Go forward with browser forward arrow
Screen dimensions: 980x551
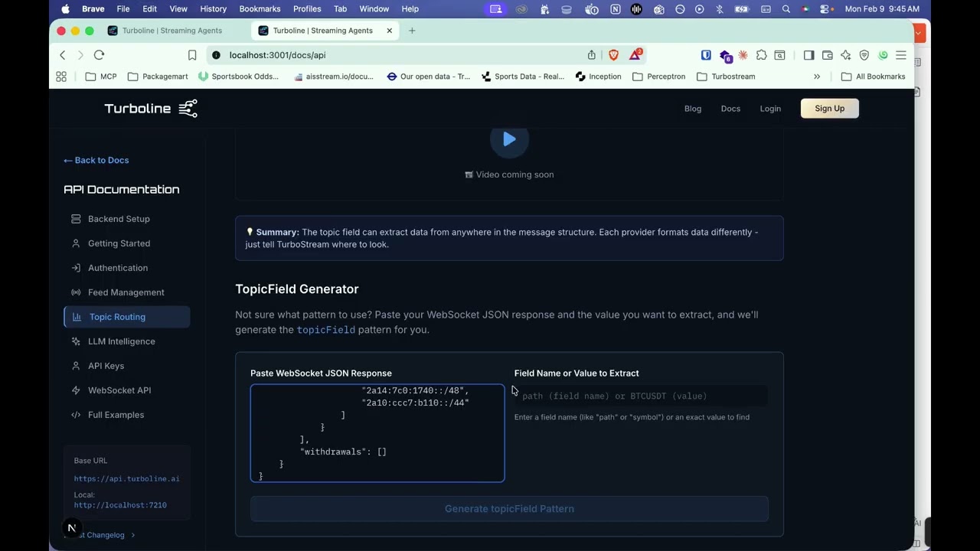tap(80, 55)
